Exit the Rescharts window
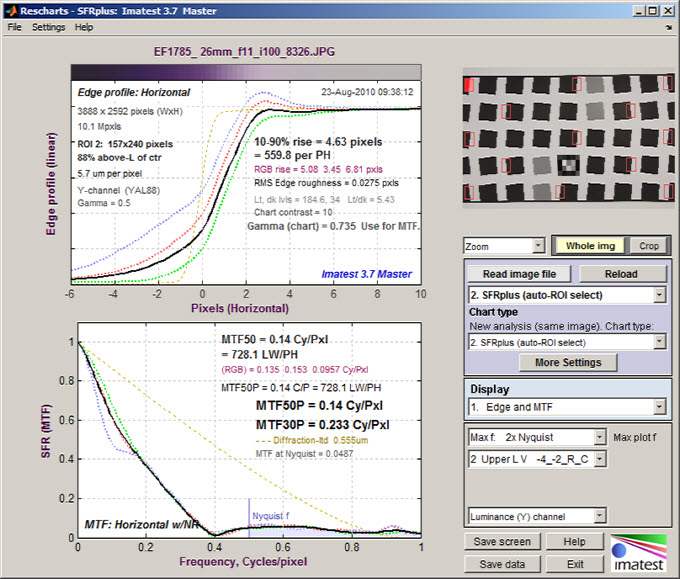680x579 pixels. point(574,564)
